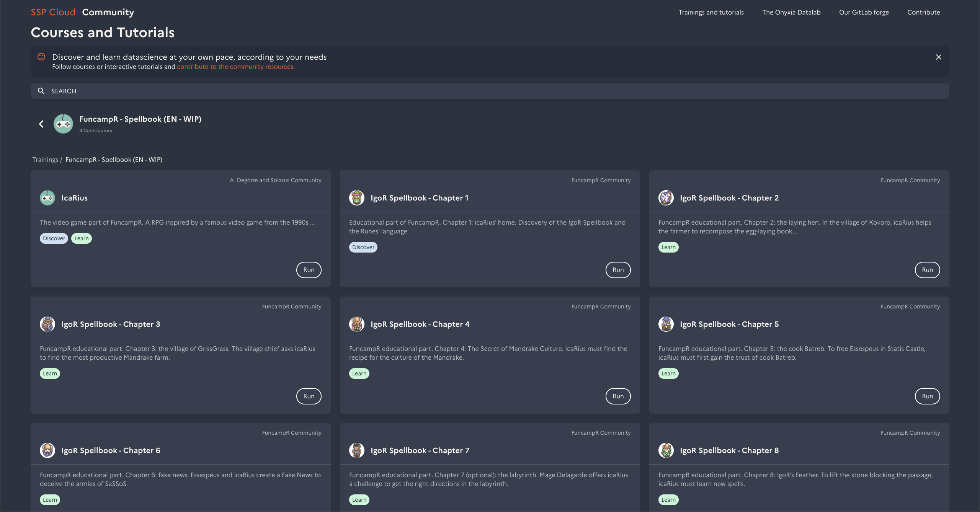Open the Chapter 5 cook avatar icon
980x512 pixels.
[x=666, y=324]
